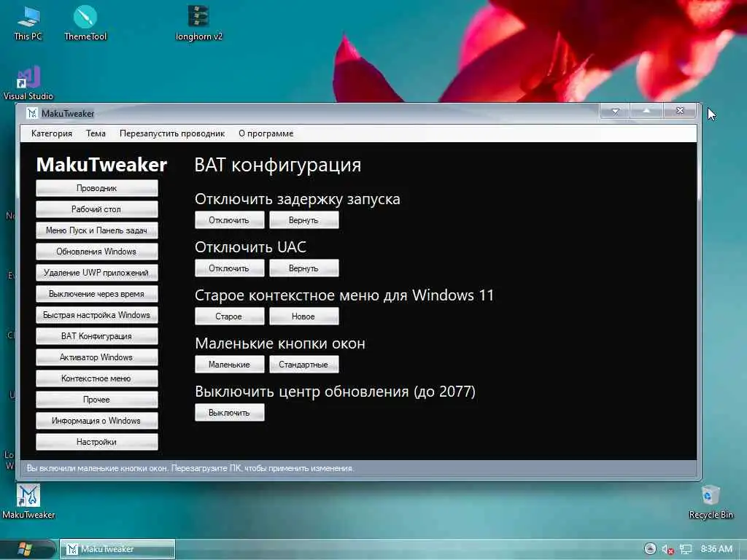This screenshot has width=747, height=560.
Task: Click Отключить under Отключить задержку запуска
Action: pyautogui.click(x=229, y=220)
